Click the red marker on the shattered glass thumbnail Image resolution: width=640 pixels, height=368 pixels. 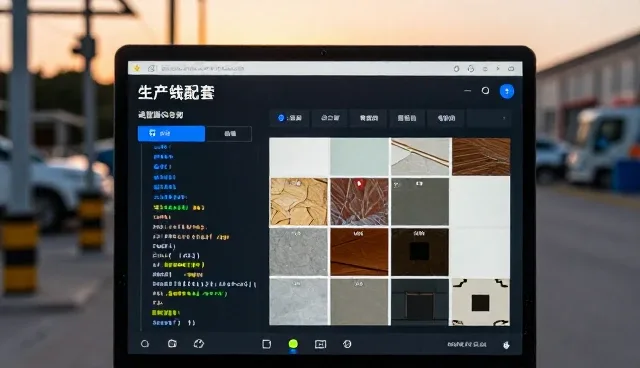click(360, 184)
